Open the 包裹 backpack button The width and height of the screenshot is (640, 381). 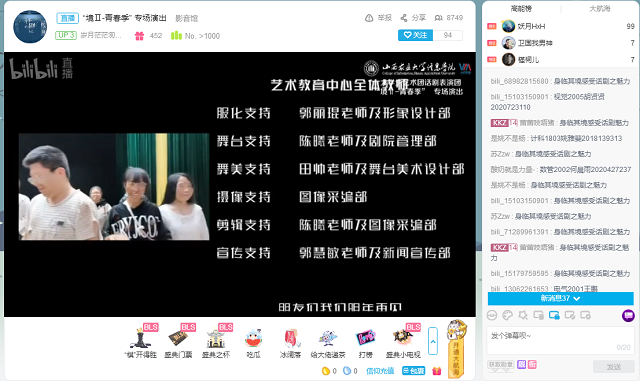point(413,371)
